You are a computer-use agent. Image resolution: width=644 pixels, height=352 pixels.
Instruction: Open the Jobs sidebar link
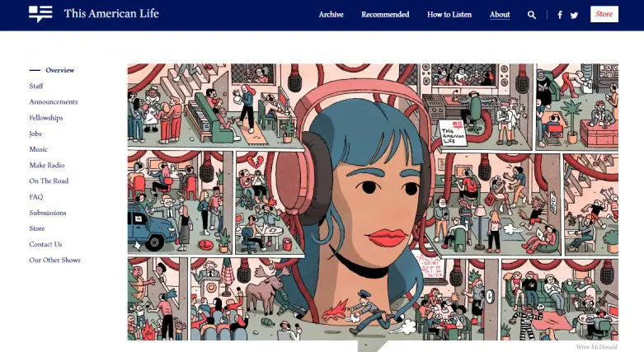point(35,134)
